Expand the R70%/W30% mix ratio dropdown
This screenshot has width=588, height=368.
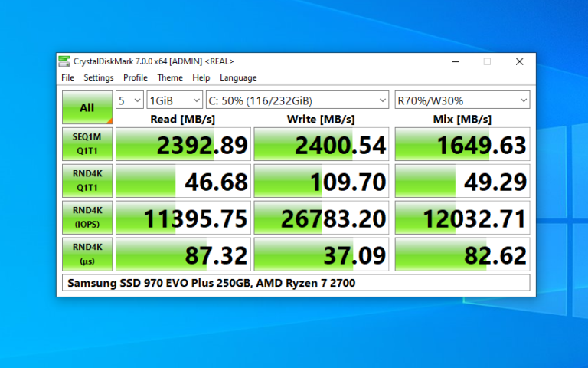click(x=462, y=100)
